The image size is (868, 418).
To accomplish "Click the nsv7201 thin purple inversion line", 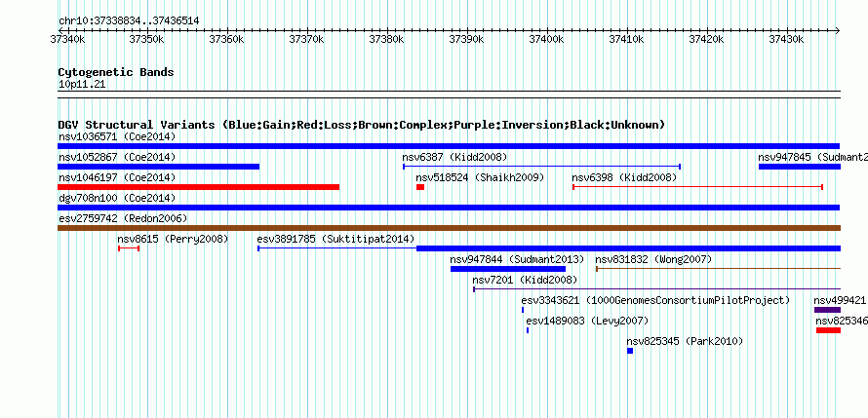I will coord(657,289).
